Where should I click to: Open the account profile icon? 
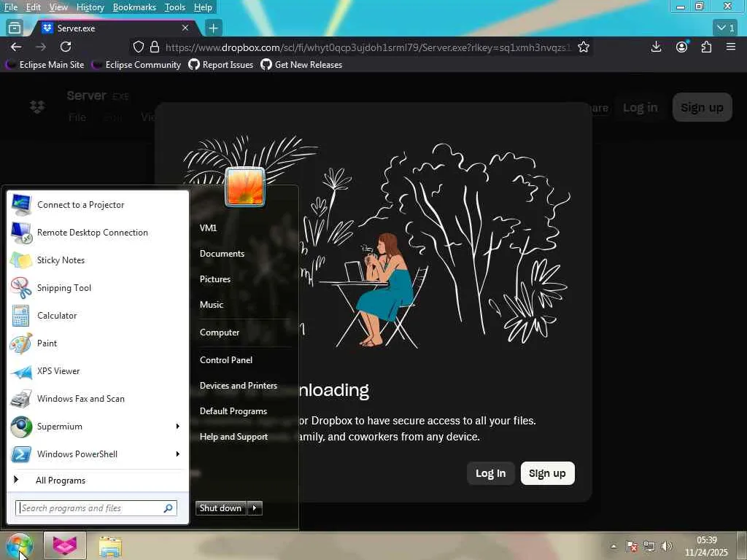(682, 47)
